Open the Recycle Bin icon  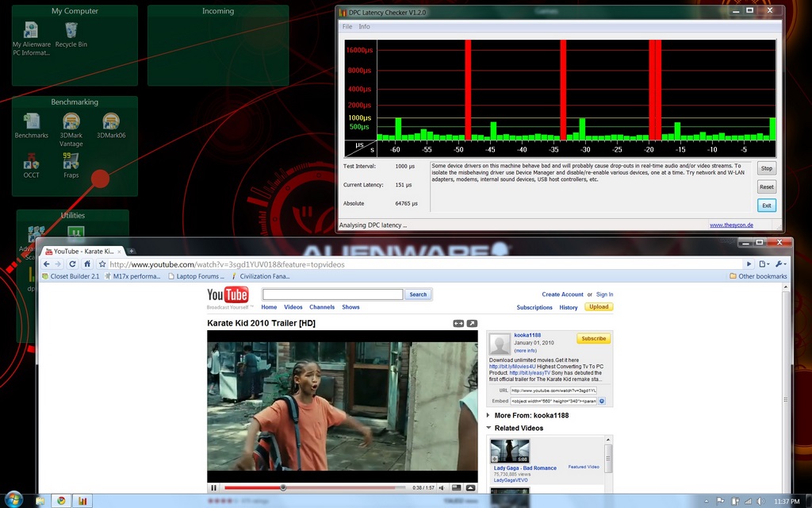pyautogui.click(x=71, y=35)
